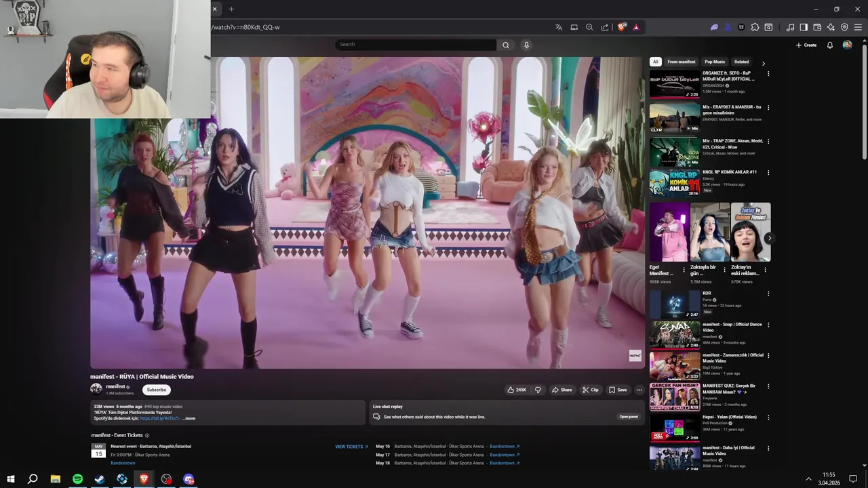Open the Windows Start menu
Image resolution: width=868 pixels, height=488 pixels.
click(10, 479)
